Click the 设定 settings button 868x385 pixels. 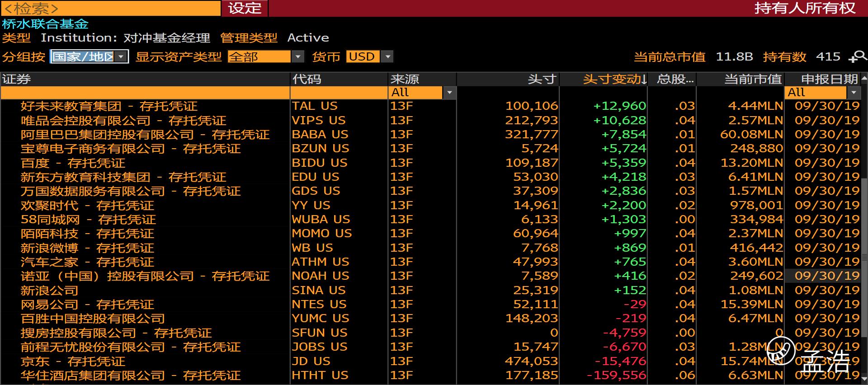245,8
